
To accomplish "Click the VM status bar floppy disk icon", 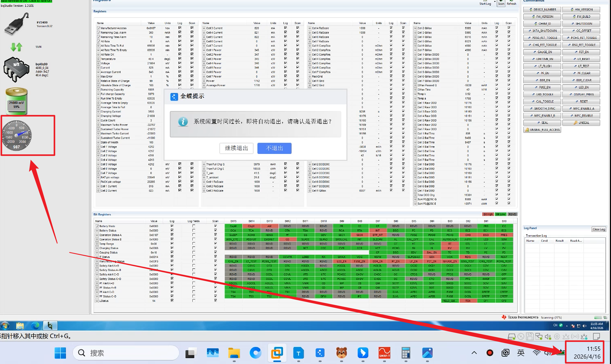I will click(530, 336).
